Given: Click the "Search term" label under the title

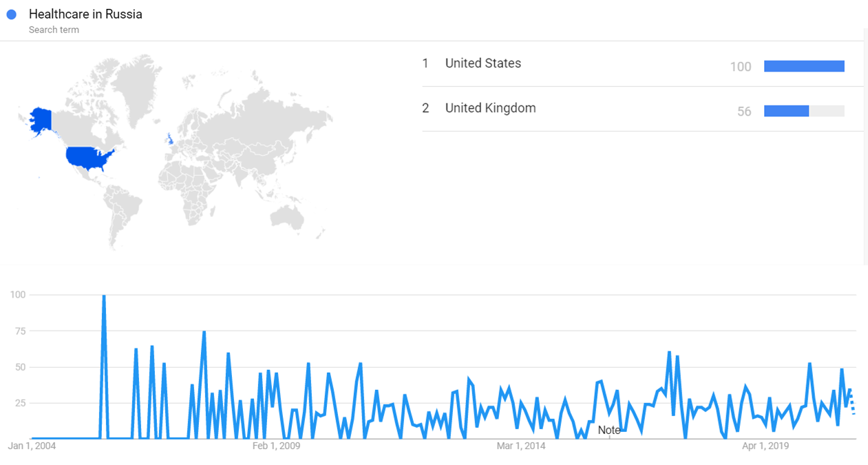Looking at the screenshot, I should click(54, 30).
